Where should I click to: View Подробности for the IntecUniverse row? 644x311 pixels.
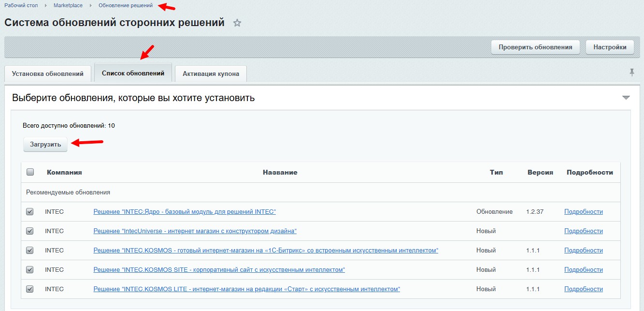point(584,231)
